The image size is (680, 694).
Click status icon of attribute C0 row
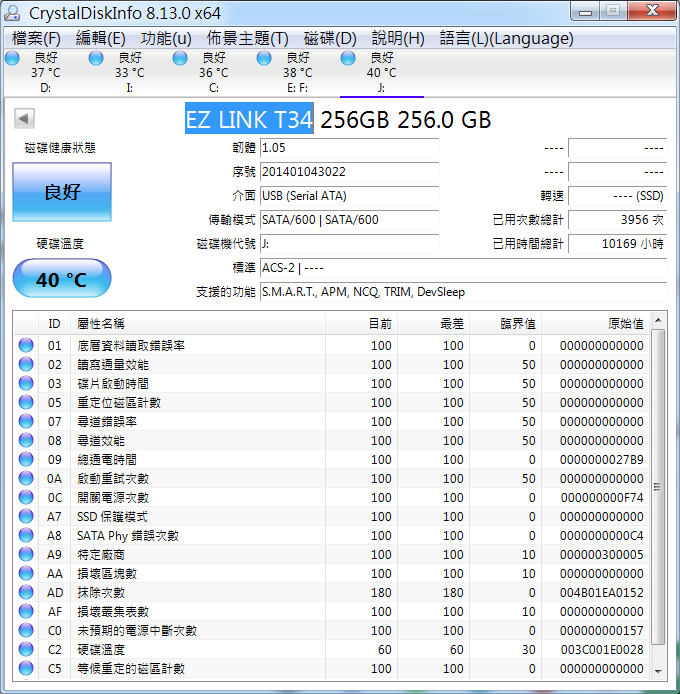(x=26, y=630)
